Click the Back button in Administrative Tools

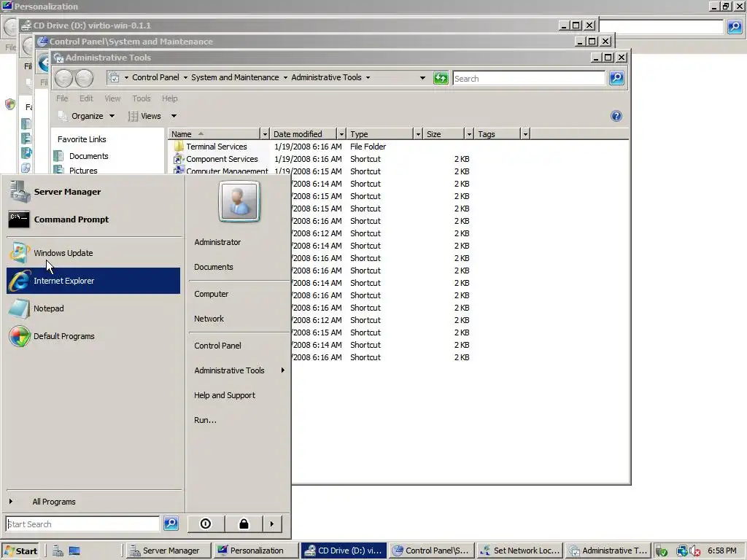tap(64, 79)
